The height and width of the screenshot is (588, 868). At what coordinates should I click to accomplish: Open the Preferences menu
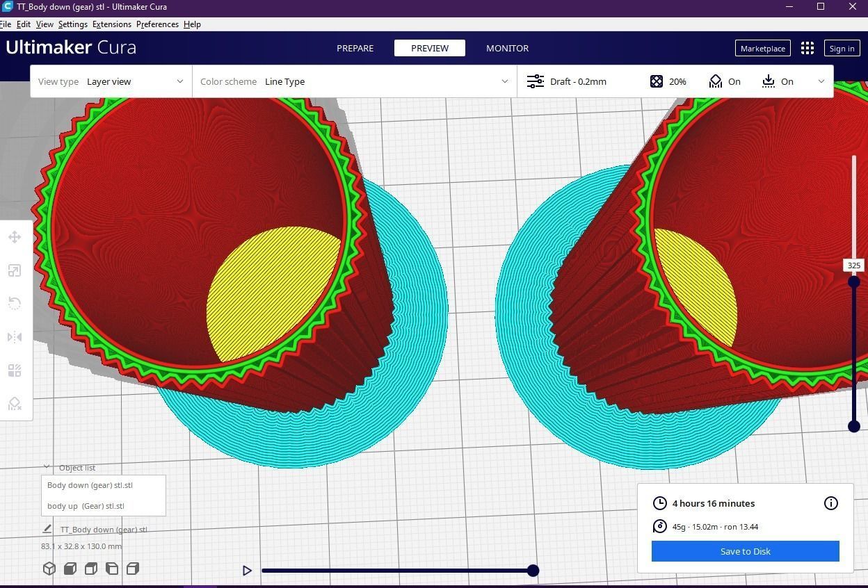[x=157, y=24]
